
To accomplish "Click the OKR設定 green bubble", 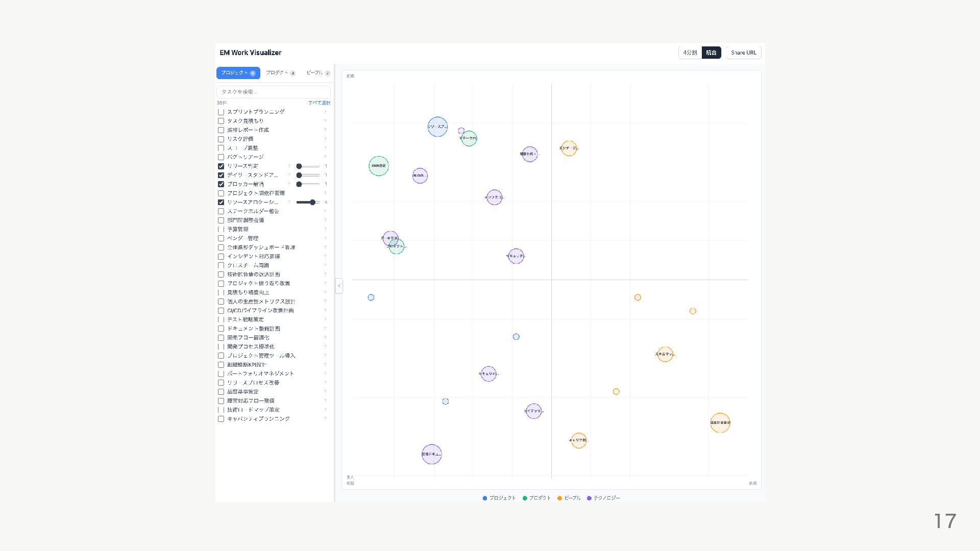I will coord(378,166).
